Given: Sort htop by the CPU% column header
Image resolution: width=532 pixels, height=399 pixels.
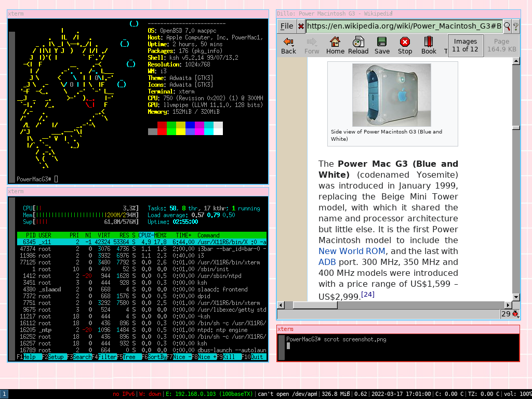Looking at the screenshot, I should coord(145,235).
